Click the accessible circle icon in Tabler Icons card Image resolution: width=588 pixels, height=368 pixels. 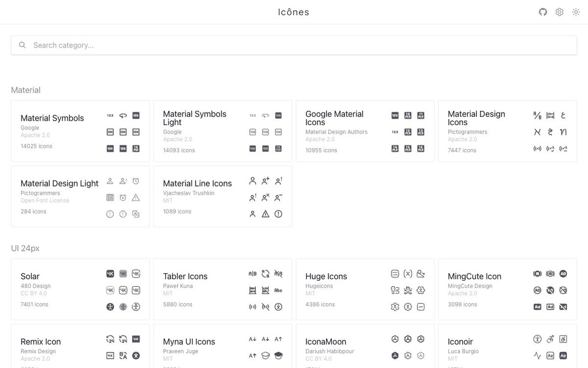point(278,307)
